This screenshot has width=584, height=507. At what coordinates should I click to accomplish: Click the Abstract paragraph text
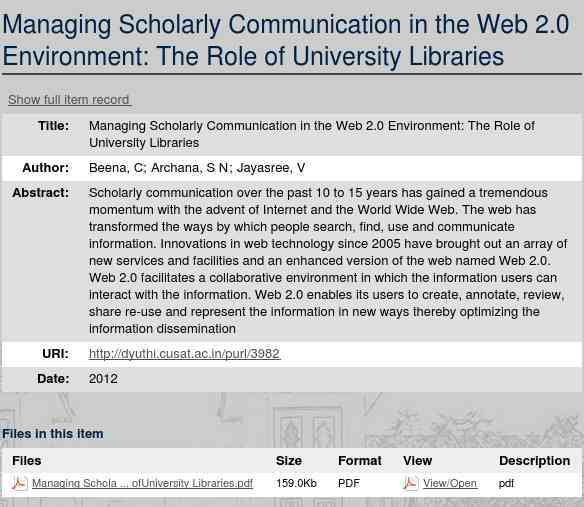coord(328,261)
